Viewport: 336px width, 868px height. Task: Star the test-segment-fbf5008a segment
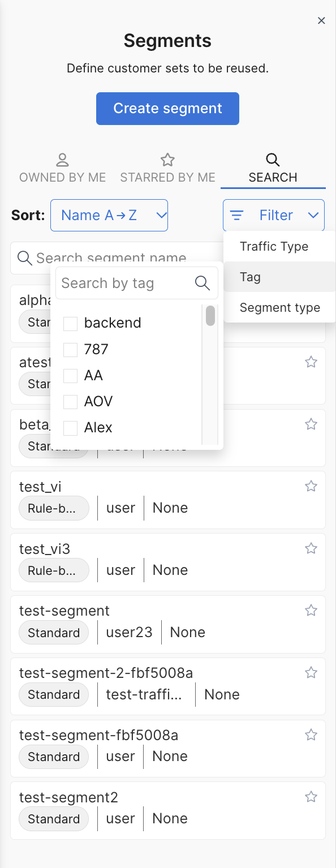point(311,735)
